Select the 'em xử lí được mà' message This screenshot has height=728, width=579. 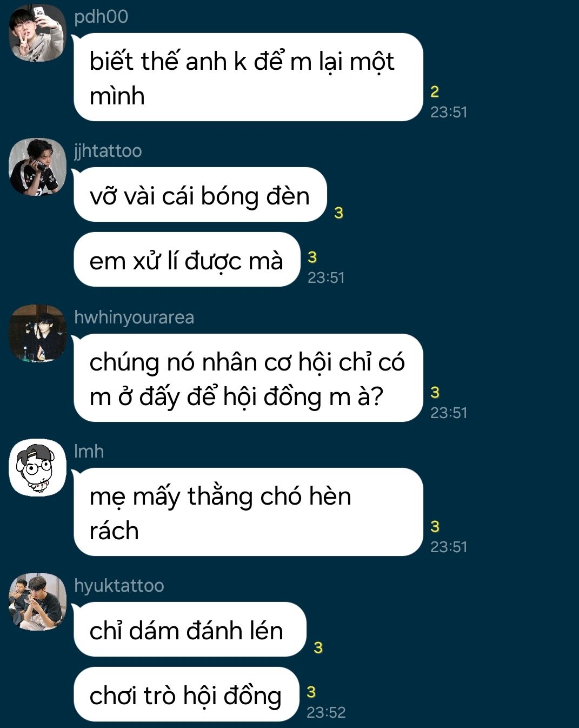pyautogui.click(x=187, y=260)
